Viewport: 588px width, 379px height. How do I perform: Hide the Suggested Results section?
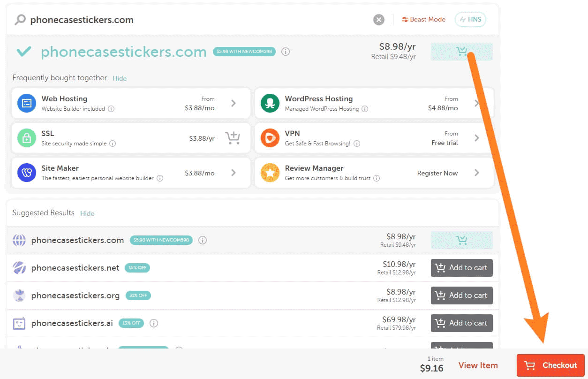pos(87,213)
